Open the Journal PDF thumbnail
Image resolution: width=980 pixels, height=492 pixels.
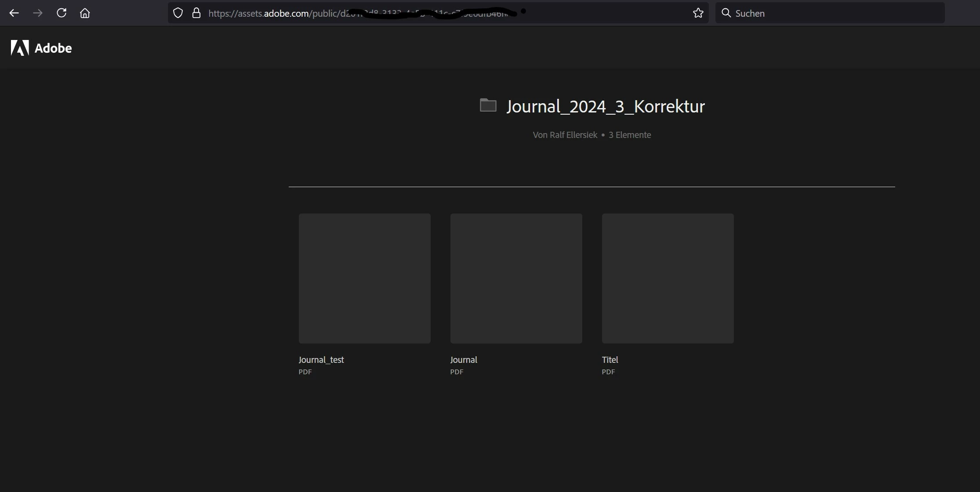coord(516,278)
